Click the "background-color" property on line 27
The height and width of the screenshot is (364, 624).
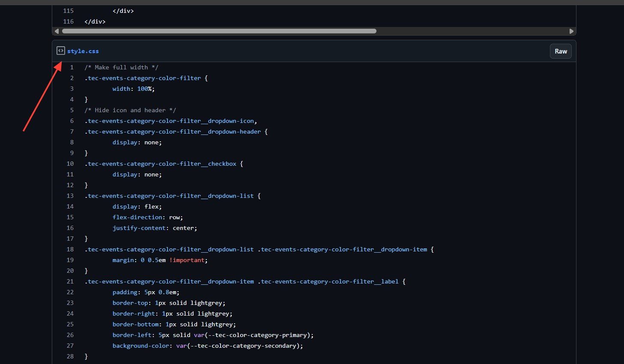[x=140, y=346]
